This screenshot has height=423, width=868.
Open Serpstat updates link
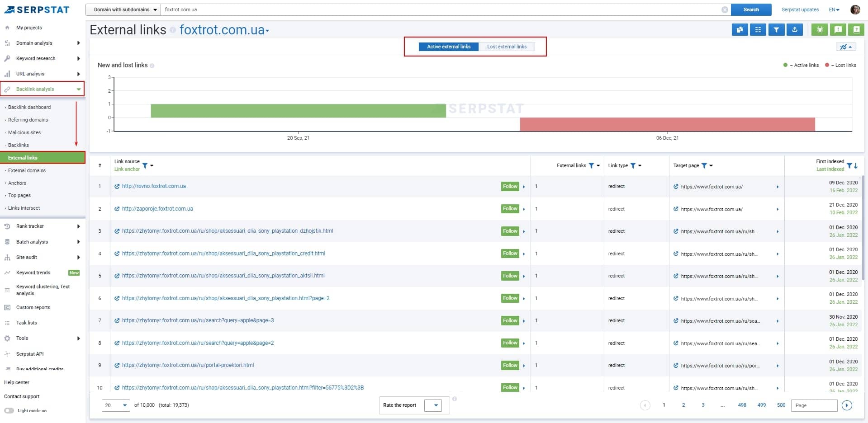pos(800,9)
